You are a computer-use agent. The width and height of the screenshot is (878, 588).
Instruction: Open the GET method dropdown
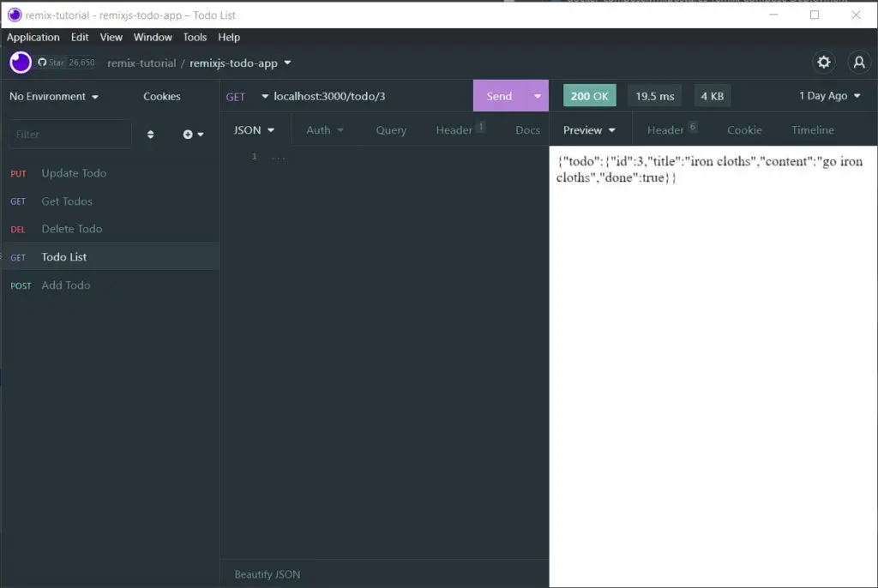(247, 96)
